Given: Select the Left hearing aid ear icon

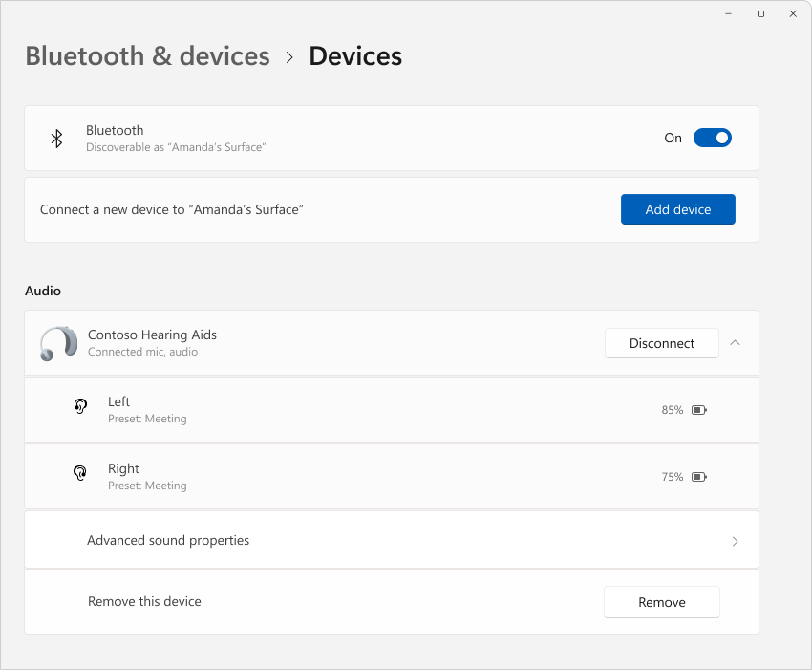Looking at the screenshot, I should click(x=80, y=406).
